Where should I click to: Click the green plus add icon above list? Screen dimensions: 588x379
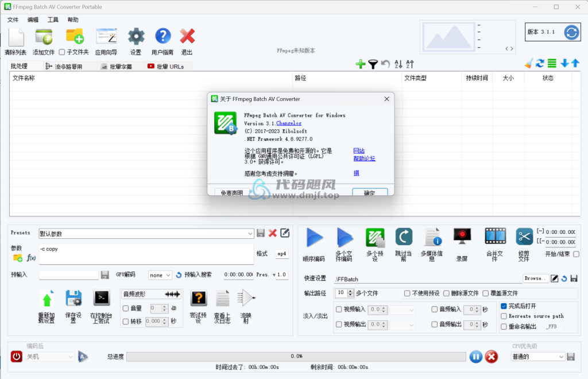(361, 64)
